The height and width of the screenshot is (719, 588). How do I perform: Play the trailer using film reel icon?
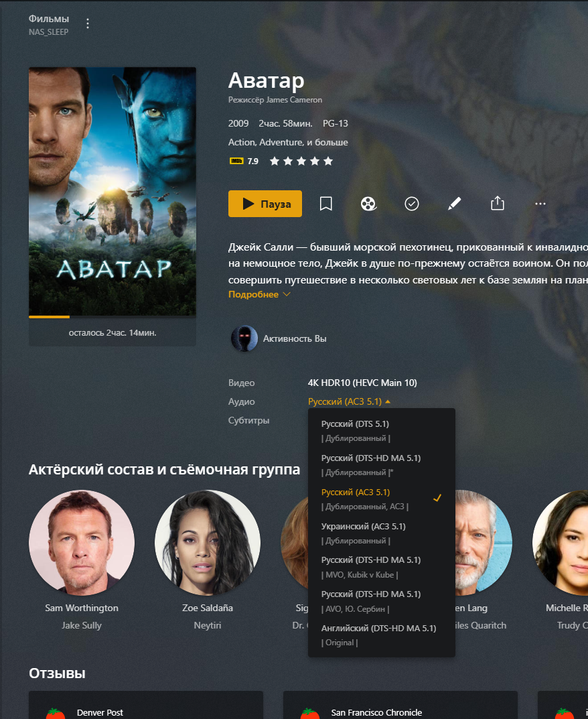368,204
